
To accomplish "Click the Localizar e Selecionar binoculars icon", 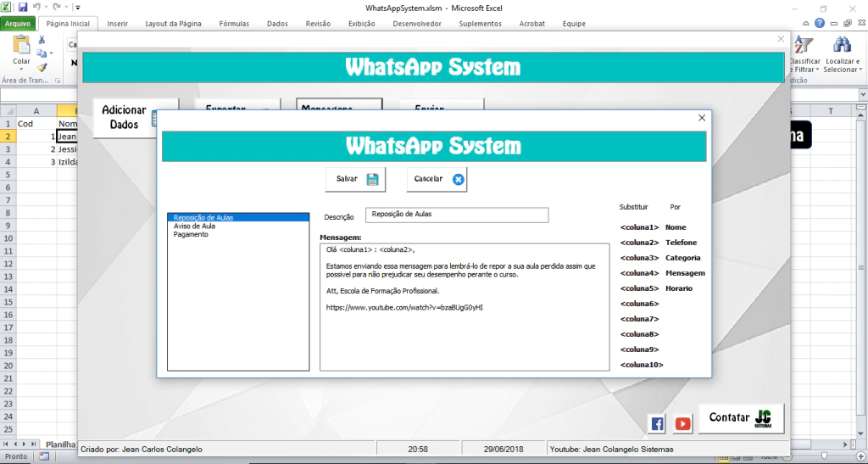I will pos(841,45).
